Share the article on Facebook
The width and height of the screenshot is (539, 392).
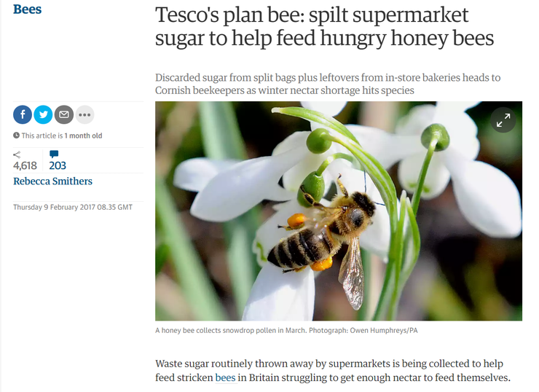(x=23, y=114)
